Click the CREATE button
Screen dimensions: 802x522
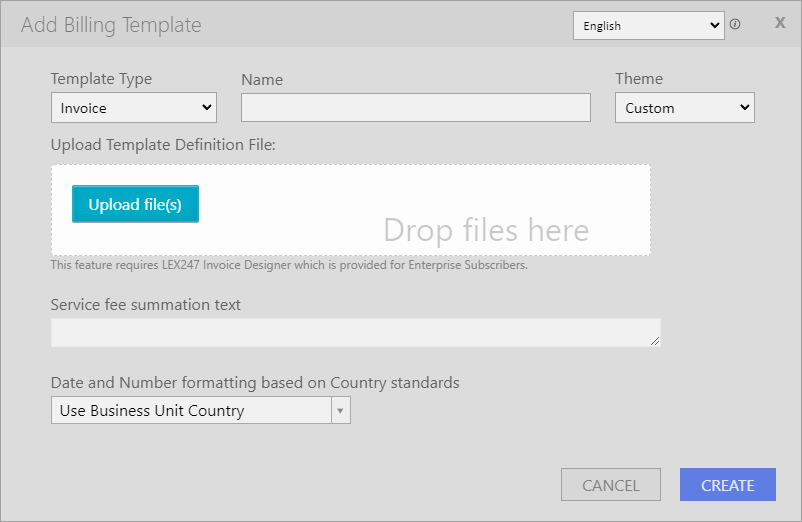tap(727, 485)
